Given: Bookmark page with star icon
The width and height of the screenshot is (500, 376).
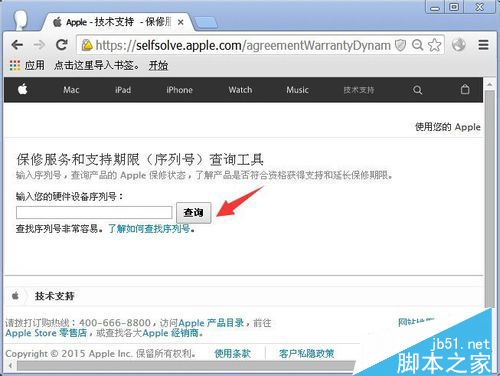Looking at the screenshot, I should click(435, 45).
